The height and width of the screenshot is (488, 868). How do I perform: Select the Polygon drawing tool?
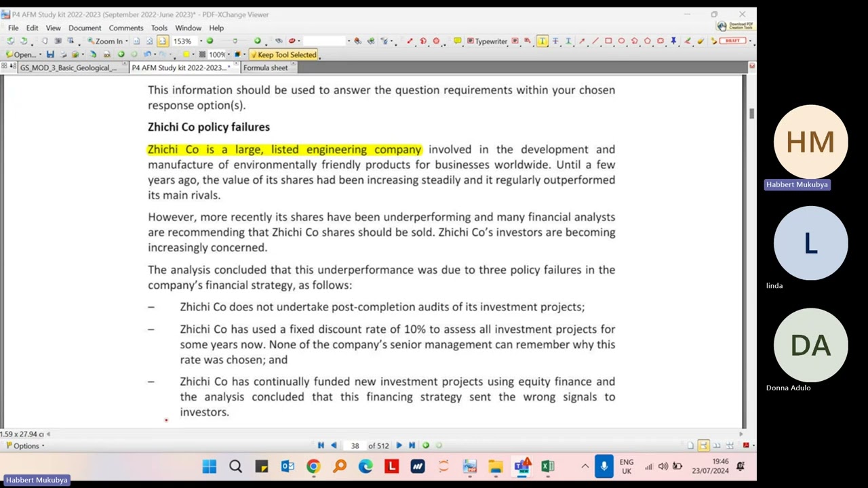[648, 41]
